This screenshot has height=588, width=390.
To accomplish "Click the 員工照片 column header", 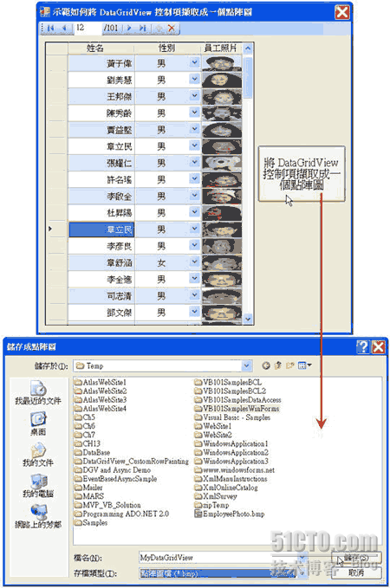I will pos(222,48).
